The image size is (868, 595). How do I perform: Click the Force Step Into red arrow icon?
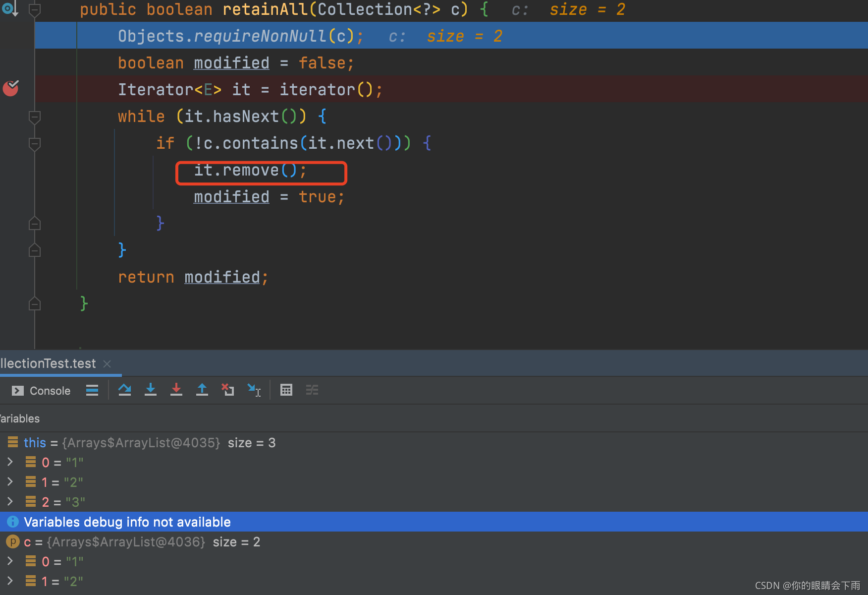(176, 390)
